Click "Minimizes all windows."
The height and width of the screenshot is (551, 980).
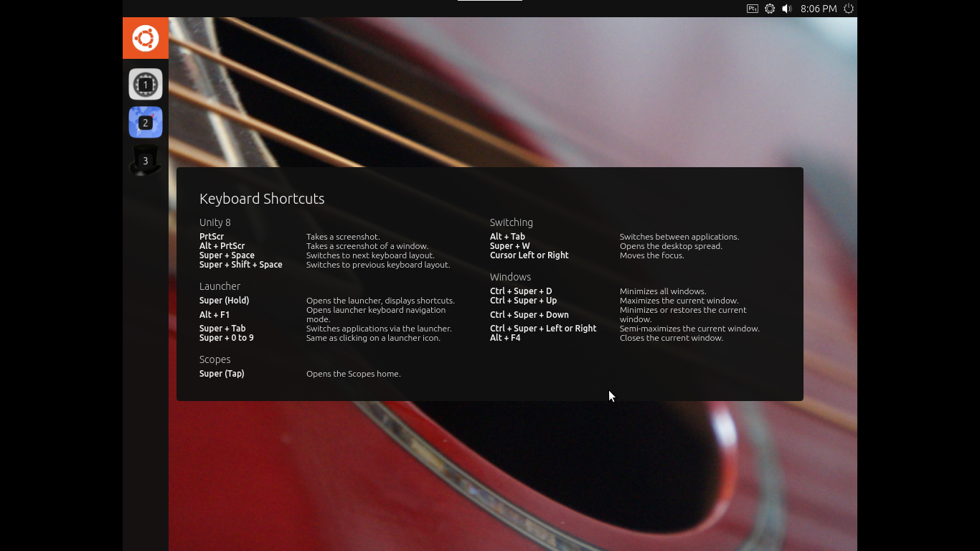coord(663,291)
